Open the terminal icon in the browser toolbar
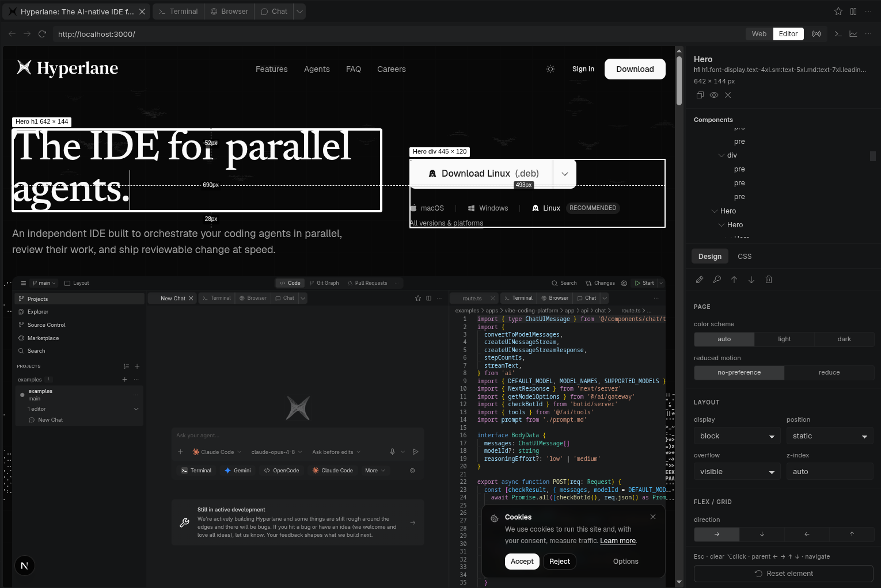881x588 pixels. click(838, 34)
